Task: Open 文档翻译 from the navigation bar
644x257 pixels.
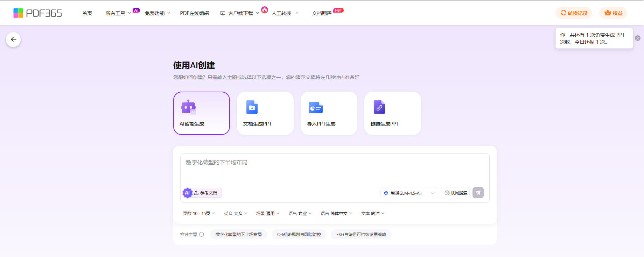Action: (322, 13)
